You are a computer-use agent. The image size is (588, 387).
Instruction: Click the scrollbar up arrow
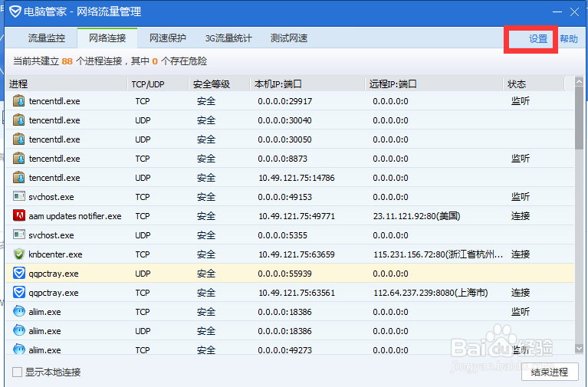pos(579,81)
